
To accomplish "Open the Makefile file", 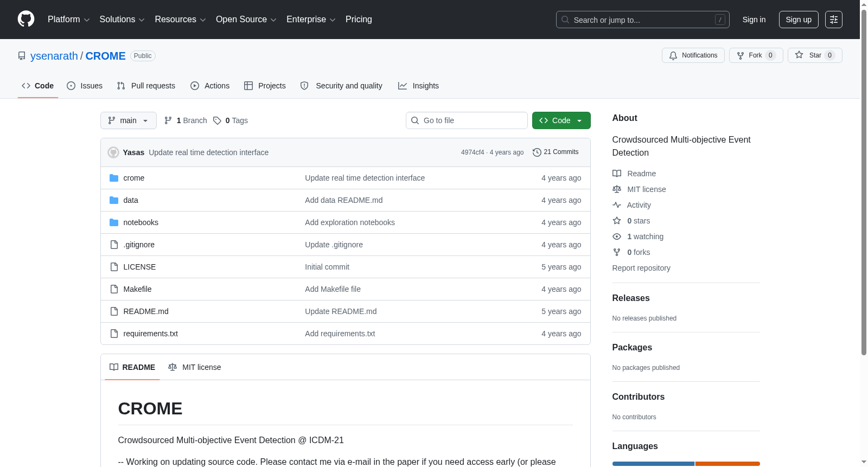I will [x=137, y=289].
